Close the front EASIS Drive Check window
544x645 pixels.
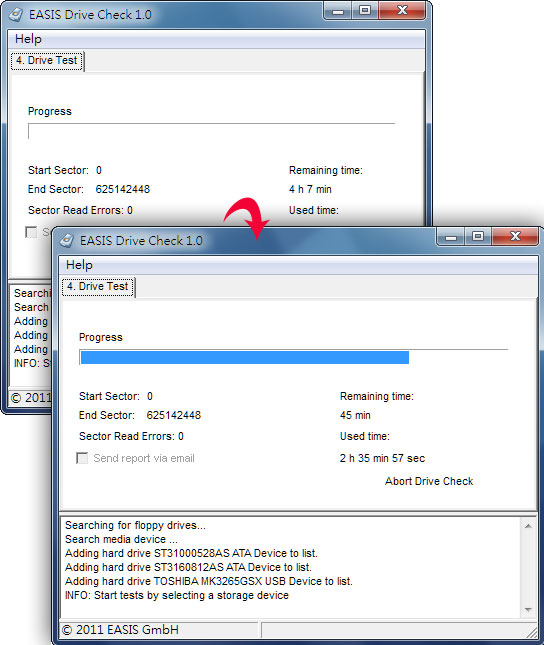point(515,237)
